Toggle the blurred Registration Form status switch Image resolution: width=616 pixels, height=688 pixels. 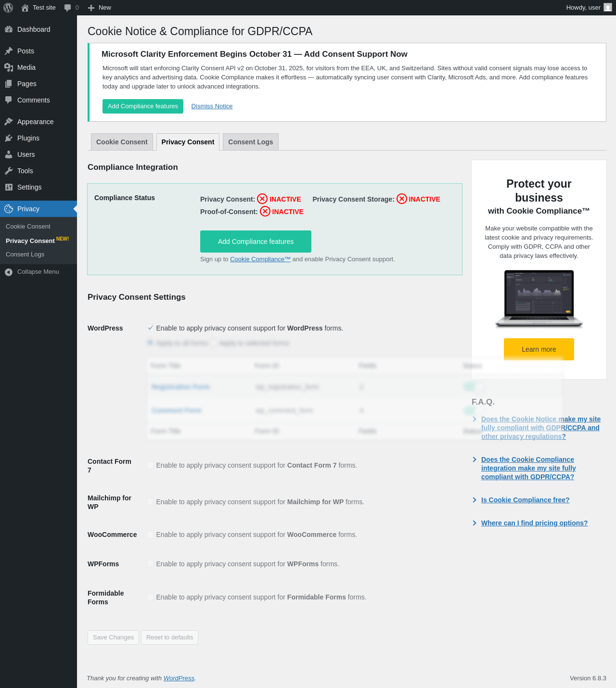pos(474,386)
